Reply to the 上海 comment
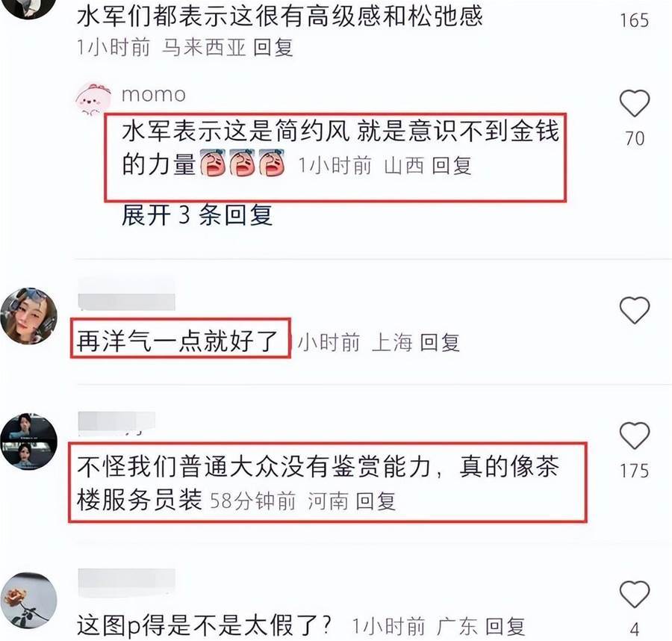The width and height of the screenshot is (672, 641). [x=440, y=342]
